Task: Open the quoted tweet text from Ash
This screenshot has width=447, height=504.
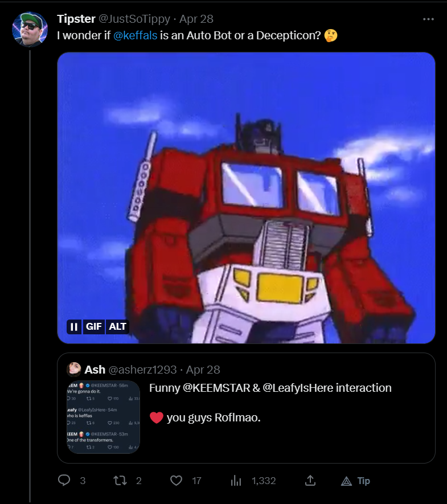Action: 270,403
